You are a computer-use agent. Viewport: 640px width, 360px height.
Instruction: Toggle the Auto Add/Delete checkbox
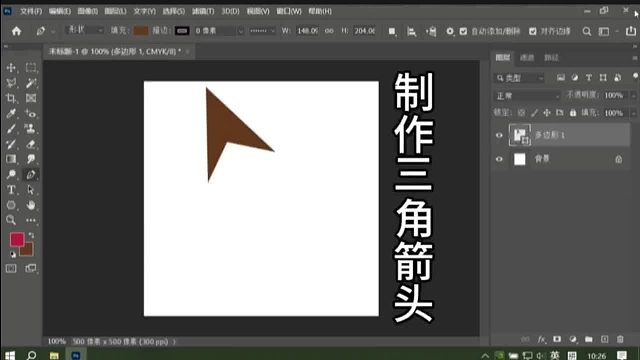click(x=463, y=31)
